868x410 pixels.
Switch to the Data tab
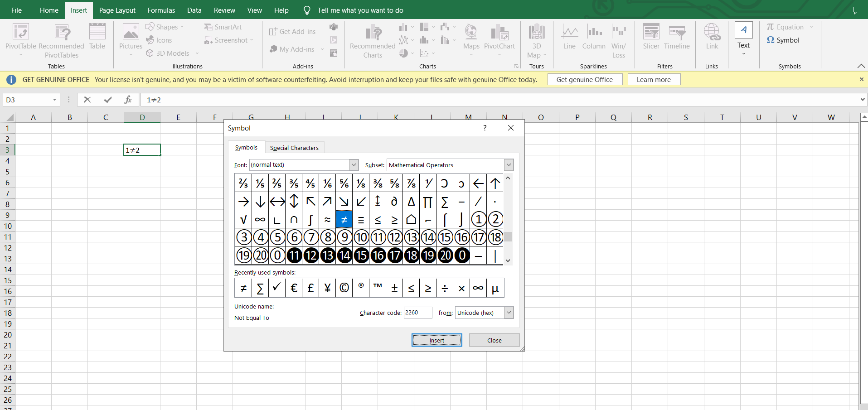[194, 10]
